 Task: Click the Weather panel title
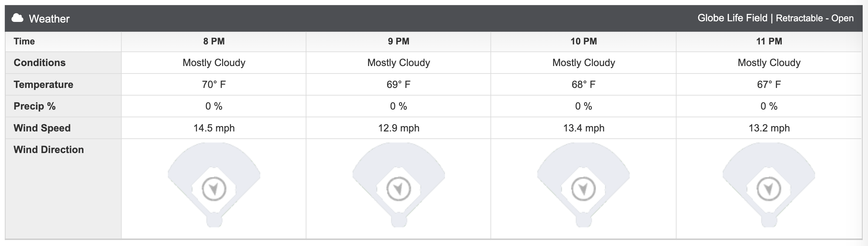click(x=49, y=18)
